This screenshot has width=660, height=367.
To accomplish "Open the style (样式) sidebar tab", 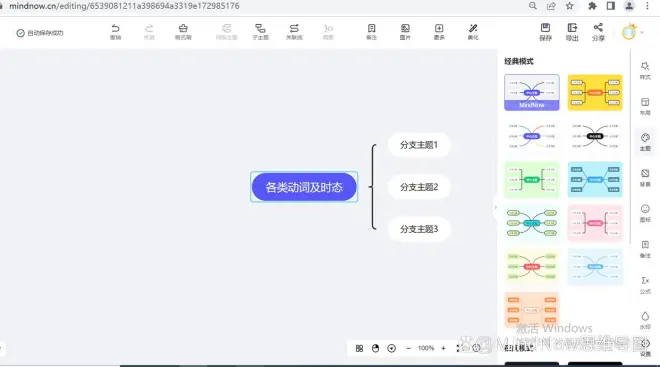I will point(645,70).
